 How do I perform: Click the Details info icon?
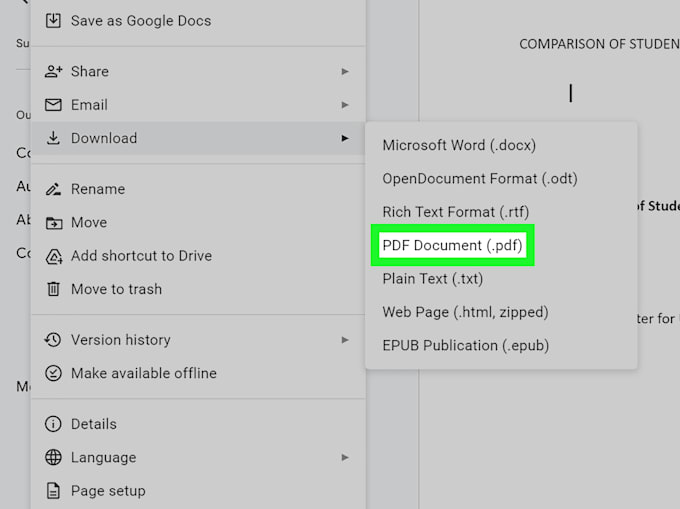53,424
